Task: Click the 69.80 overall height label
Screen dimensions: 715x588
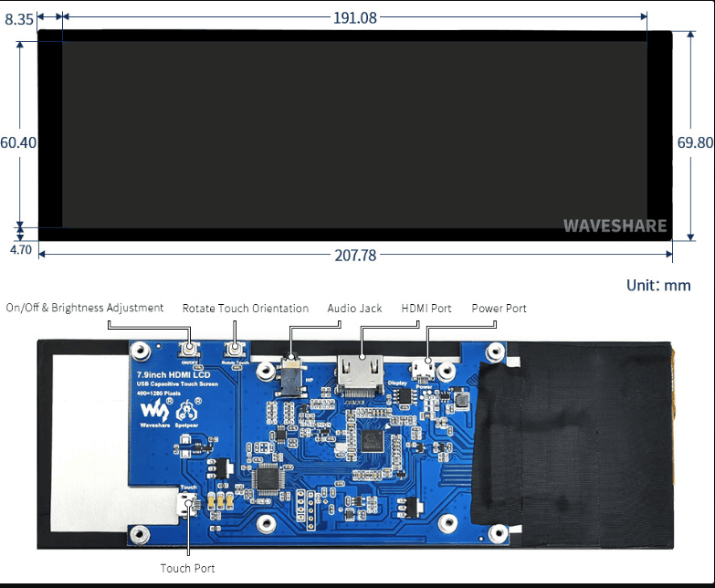Action: (x=695, y=142)
